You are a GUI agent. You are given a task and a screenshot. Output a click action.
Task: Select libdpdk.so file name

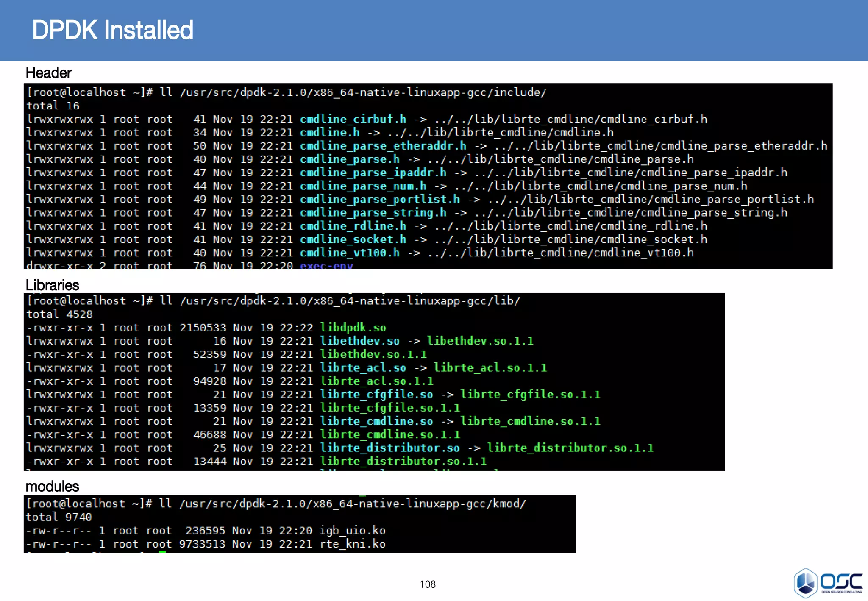click(x=353, y=328)
